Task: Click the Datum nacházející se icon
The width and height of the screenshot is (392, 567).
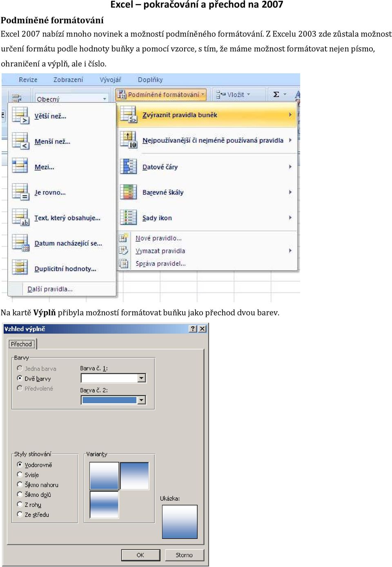Action: [20, 243]
